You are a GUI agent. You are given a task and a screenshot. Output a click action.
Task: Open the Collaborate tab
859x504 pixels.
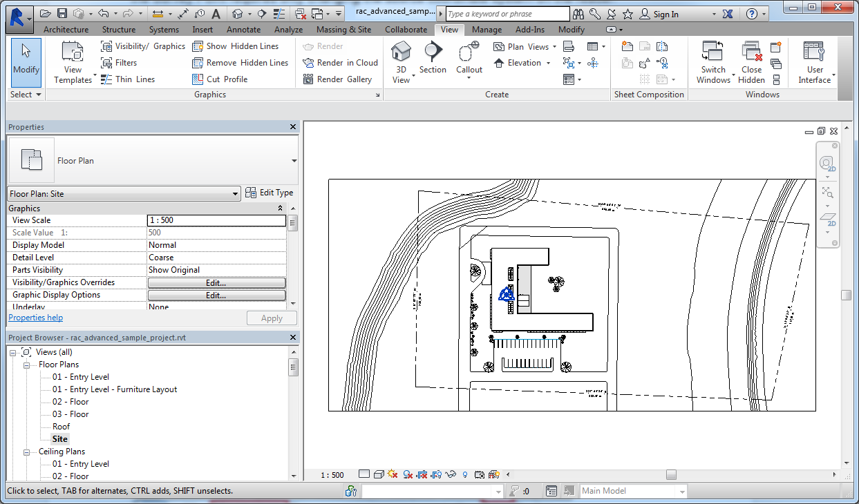(406, 30)
